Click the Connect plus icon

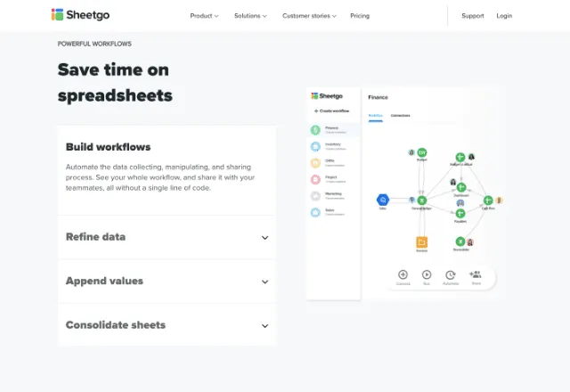coord(403,275)
